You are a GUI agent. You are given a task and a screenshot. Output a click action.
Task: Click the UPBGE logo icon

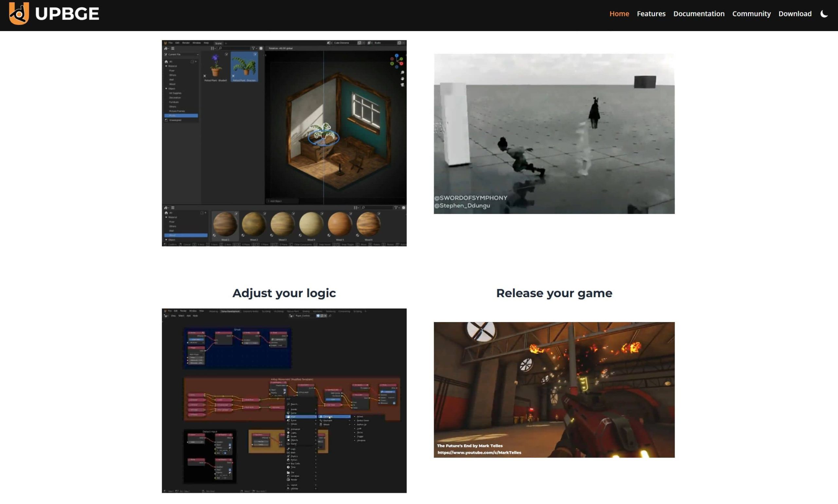(19, 13)
